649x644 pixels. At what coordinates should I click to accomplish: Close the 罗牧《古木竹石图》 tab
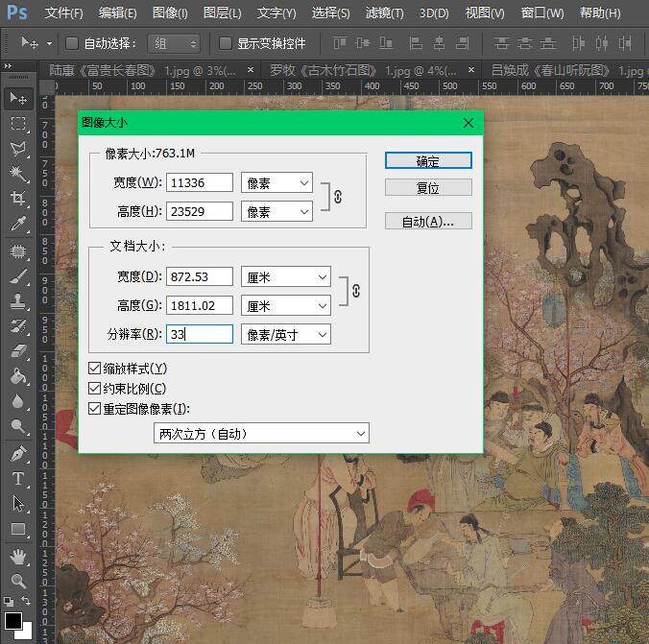pos(471,69)
